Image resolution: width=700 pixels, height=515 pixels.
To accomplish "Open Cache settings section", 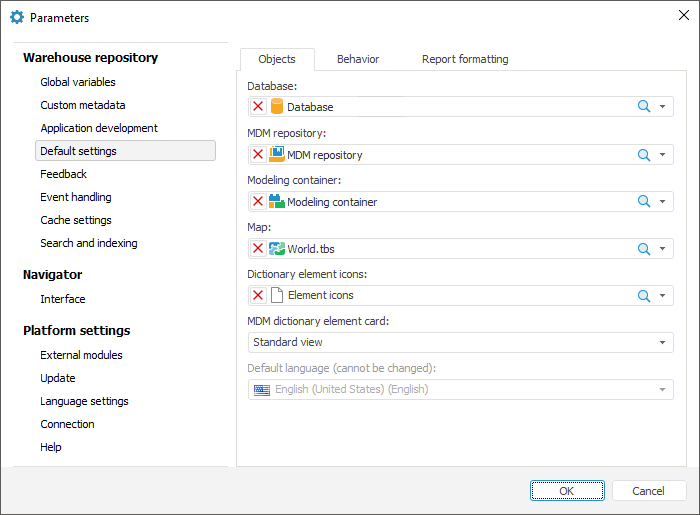I will pos(76,220).
